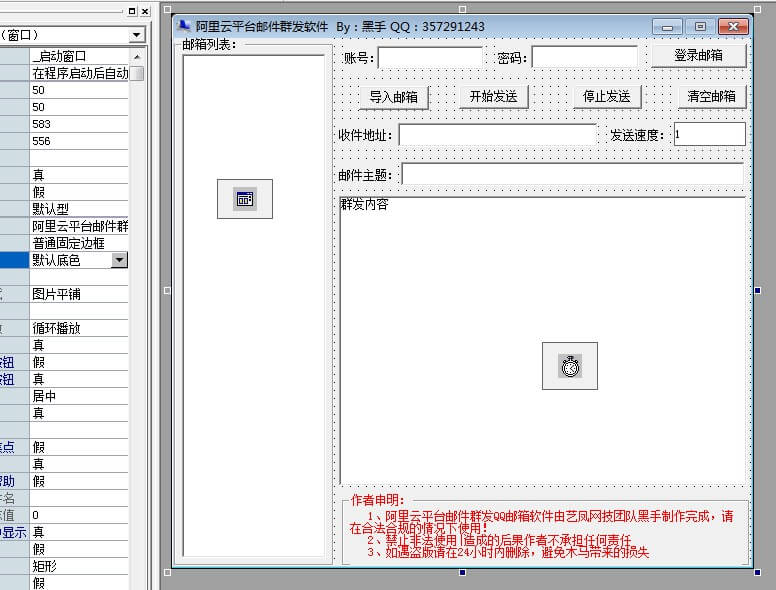This screenshot has height=590, width=776.
Task: Click the 登录邮箱 button
Action: [698, 55]
